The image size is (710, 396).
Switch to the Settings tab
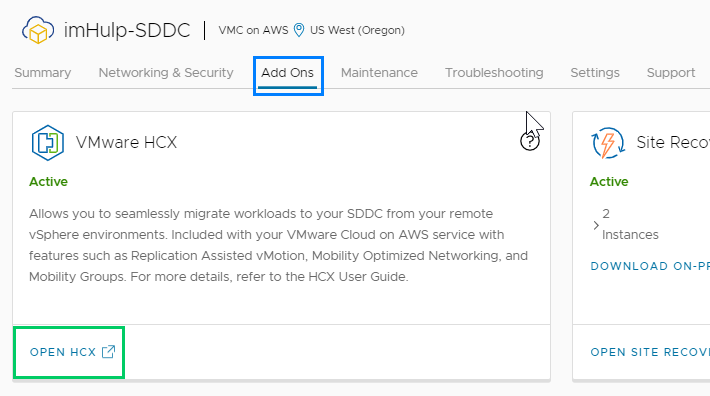[595, 73]
